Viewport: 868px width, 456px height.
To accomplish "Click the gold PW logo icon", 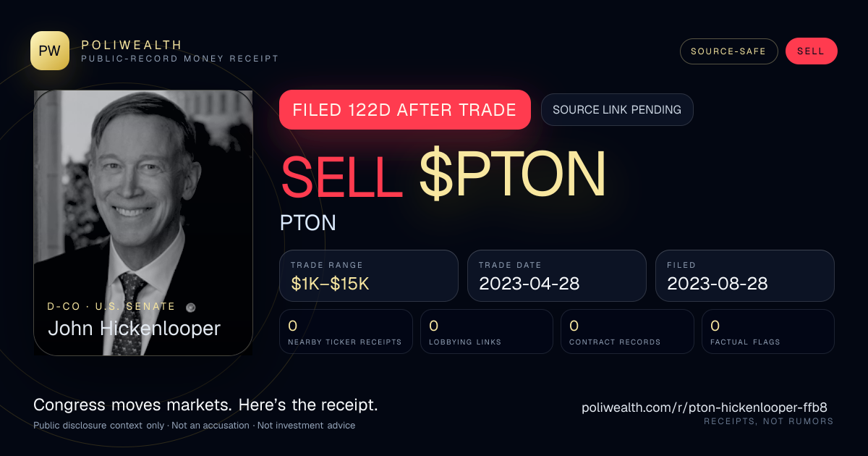I will pos(50,51).
